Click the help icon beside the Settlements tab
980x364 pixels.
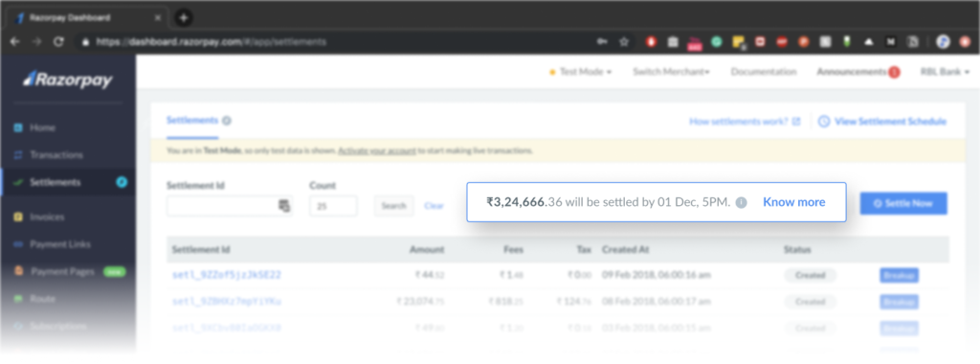click(x=226, y=121)
